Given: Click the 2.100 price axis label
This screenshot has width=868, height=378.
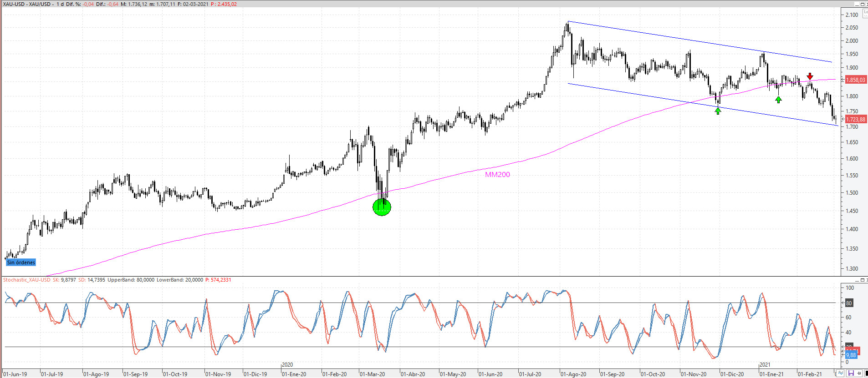Looking at the screenshot, I should pos(852,15).
